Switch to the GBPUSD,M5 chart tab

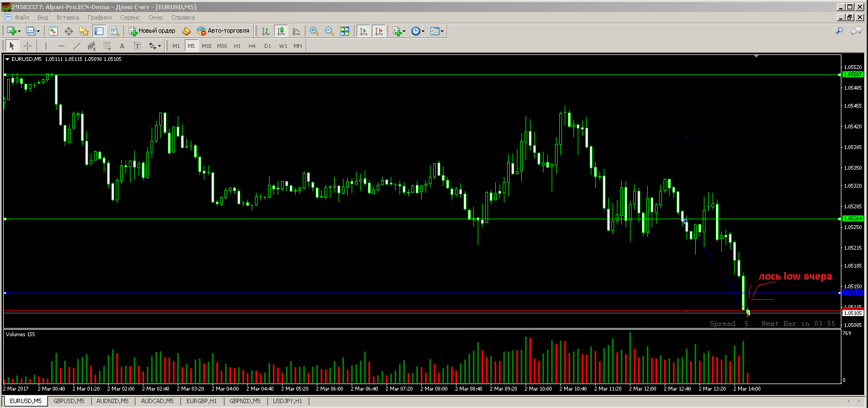coord(69,401)
